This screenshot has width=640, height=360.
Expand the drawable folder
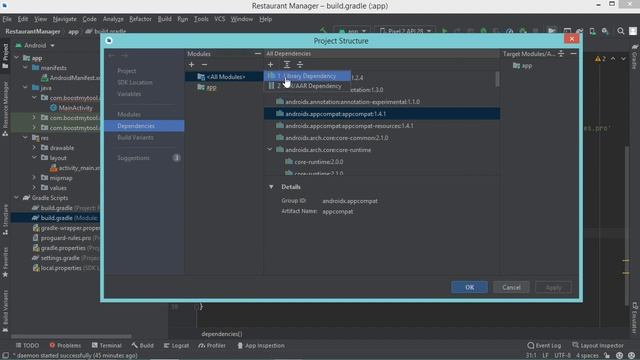pyautogui.click(x=34, y=147)
